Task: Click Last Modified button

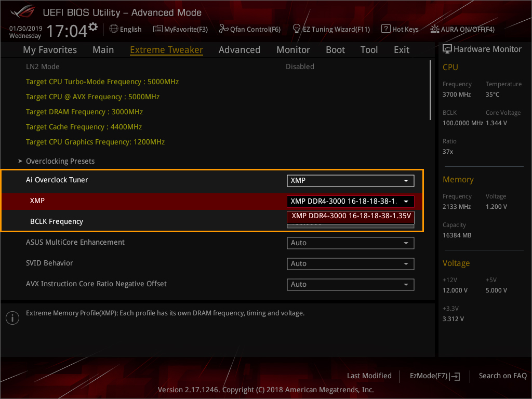Action: point(369,376)
